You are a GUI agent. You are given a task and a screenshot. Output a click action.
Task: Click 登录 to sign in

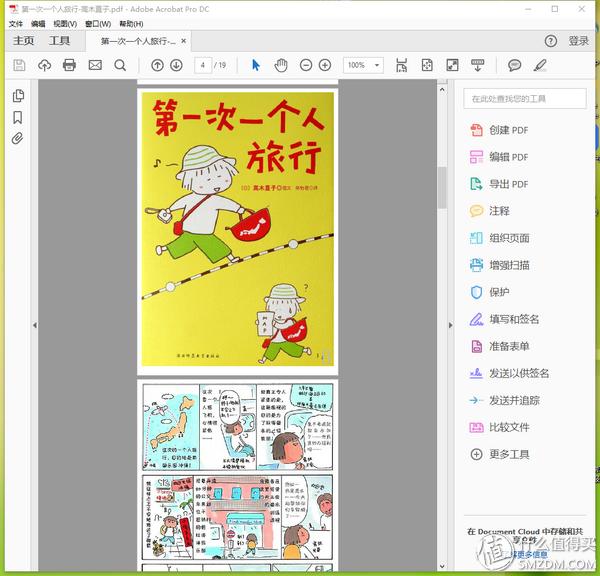coord(579,41)
